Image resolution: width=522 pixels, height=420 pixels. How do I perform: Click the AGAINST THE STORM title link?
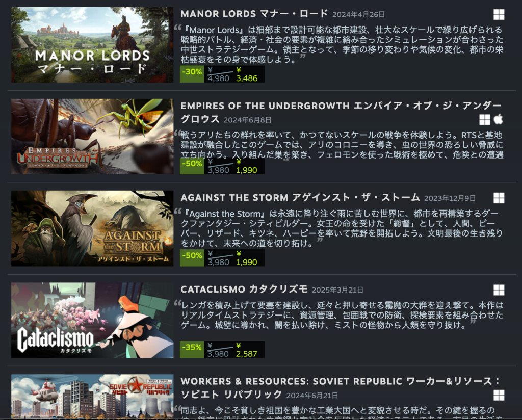[x=300, y=197]
